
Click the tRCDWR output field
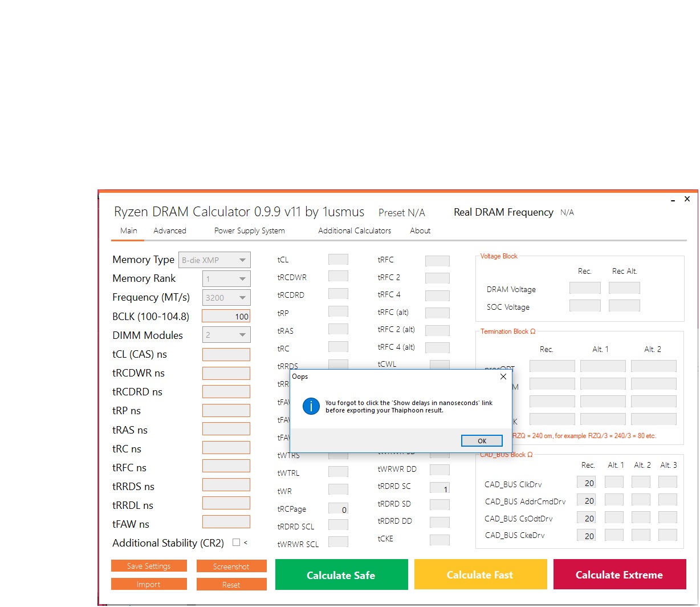(x=338, y=276)
